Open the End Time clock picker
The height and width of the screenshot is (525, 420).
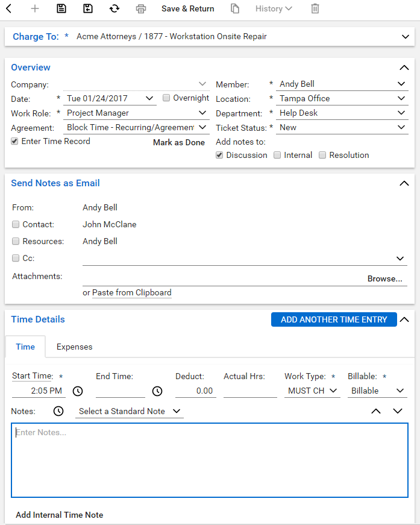click(157, 391)
